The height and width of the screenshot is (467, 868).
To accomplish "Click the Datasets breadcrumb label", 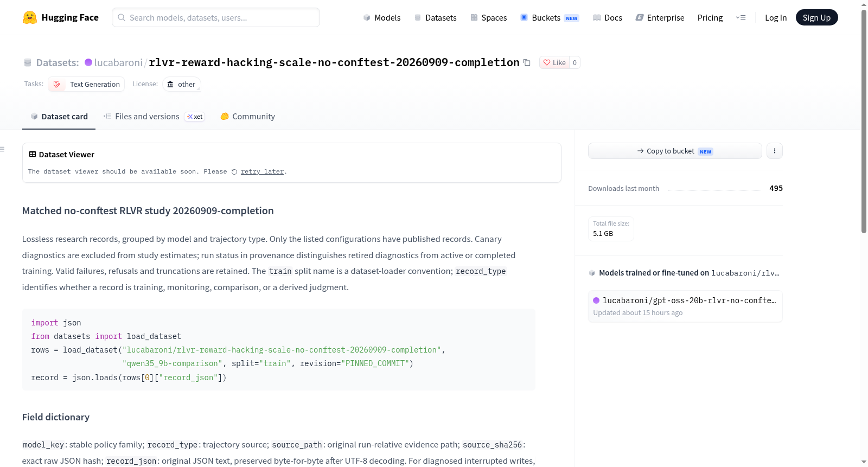I will [58, 62].
